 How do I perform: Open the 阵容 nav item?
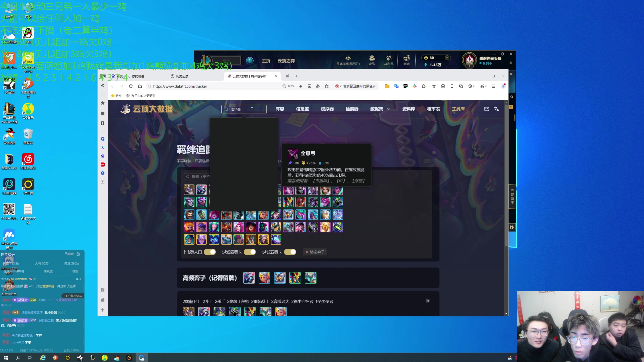pos(280,109)
